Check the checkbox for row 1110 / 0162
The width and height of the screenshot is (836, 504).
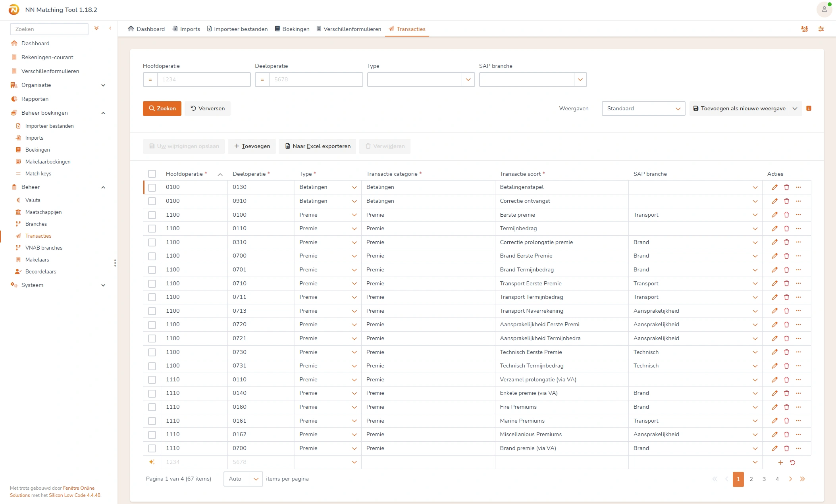pyautogui.click(x=152, y=435)
